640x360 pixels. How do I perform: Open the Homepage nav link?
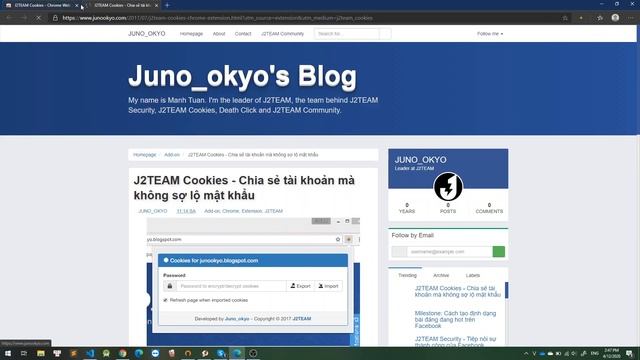click(x=191, y=33)
